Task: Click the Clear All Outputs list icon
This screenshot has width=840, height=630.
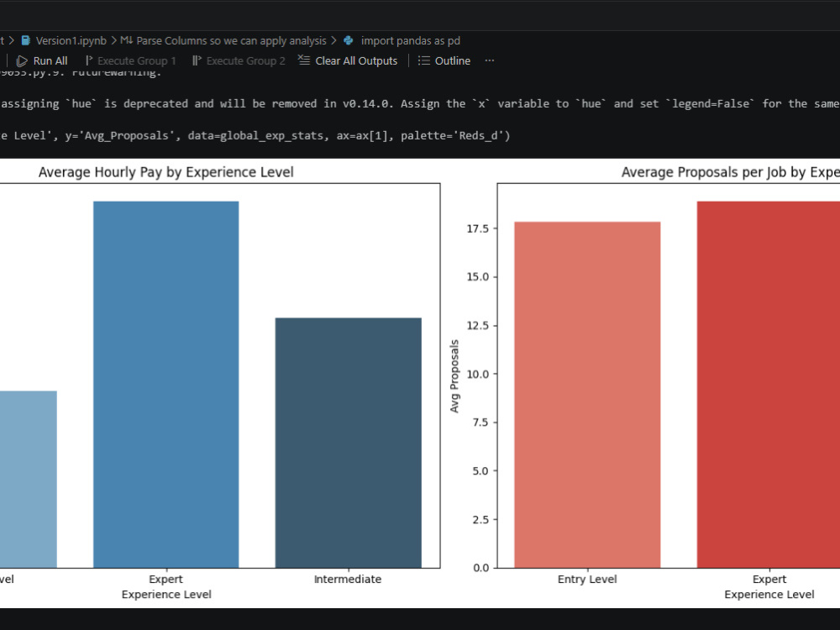Action: (304, 60)
